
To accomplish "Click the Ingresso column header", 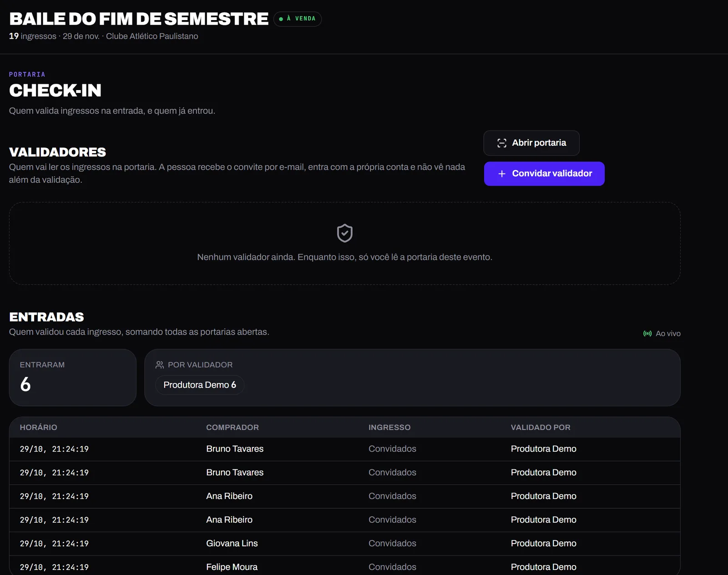I will coord(389,427).
